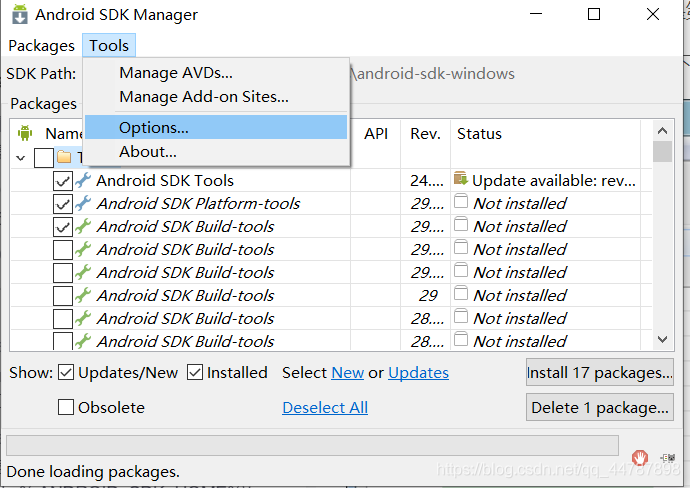Click the Updates link

tap(418, 373)
